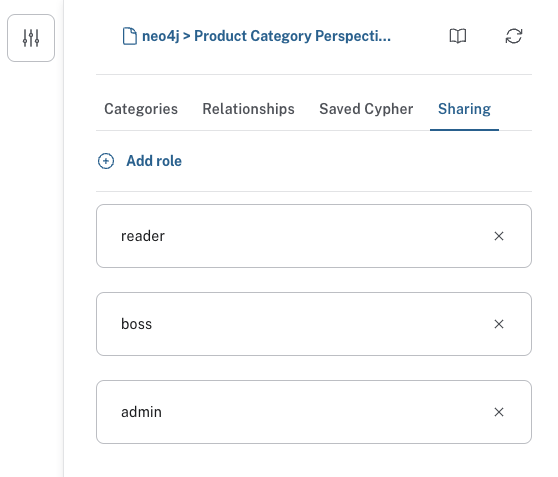This screenshot has height=477, width=558.
Task: Click the document icon beside neo4j breadcrumb
Action: click(130, 36)
